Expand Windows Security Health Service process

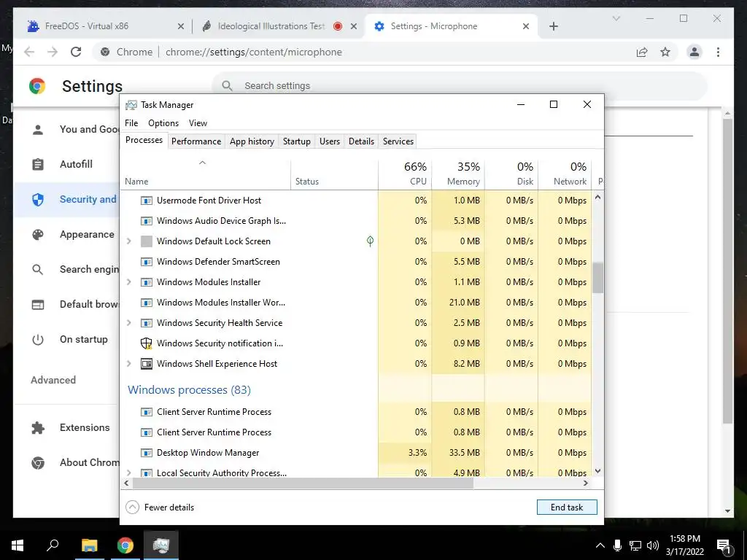coord(128,323)
